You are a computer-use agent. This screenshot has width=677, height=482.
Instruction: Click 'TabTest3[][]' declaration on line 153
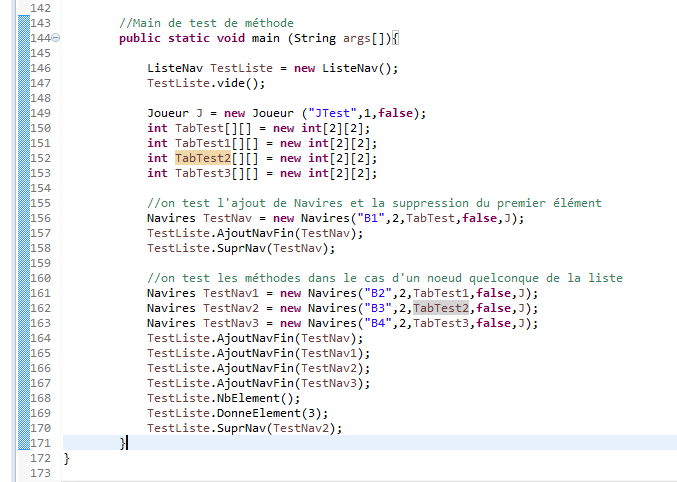pos(217,173)
